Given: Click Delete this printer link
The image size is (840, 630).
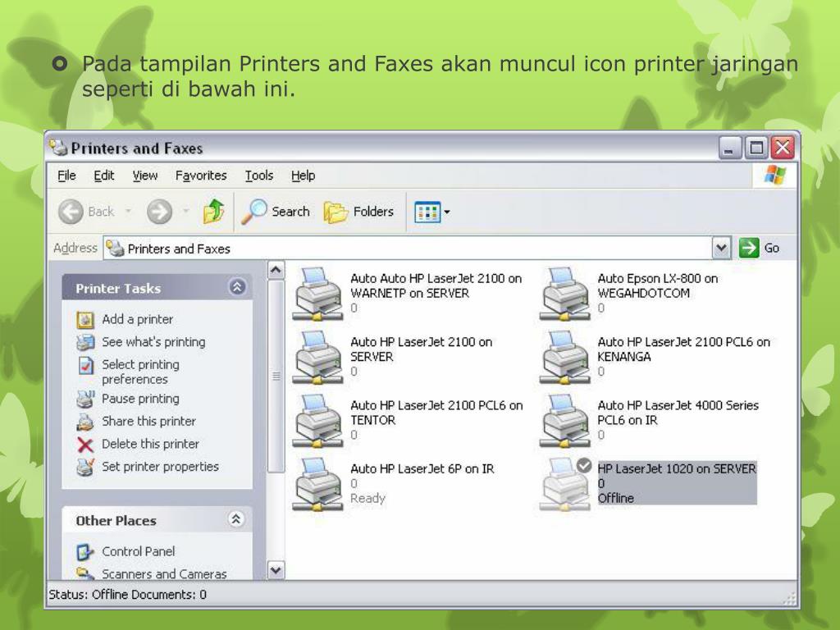Looking at the screenshot, I should tap(150, 444).
